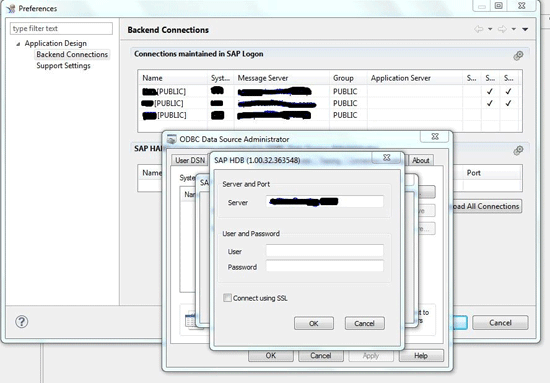The width and height of the screenshot is (550, 383).
Task: Open the forward history dropdown arrow
Action: [514, 29]
